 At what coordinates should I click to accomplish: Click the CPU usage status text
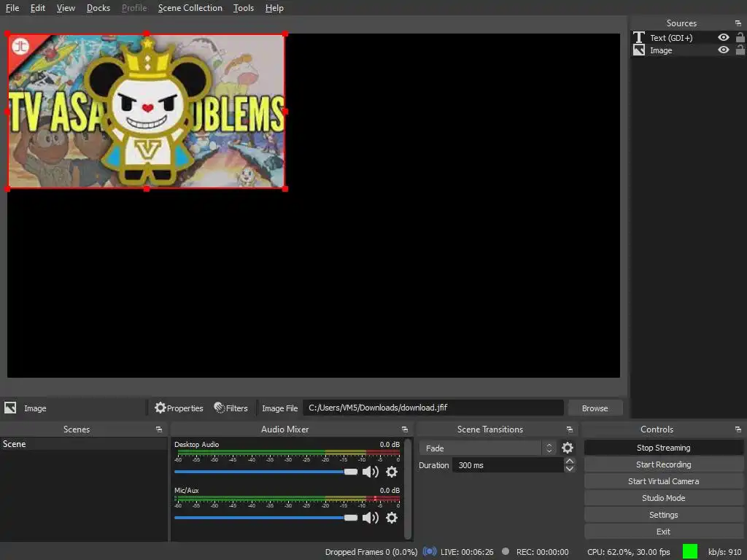pyautogui.click(x=628, y=552)
